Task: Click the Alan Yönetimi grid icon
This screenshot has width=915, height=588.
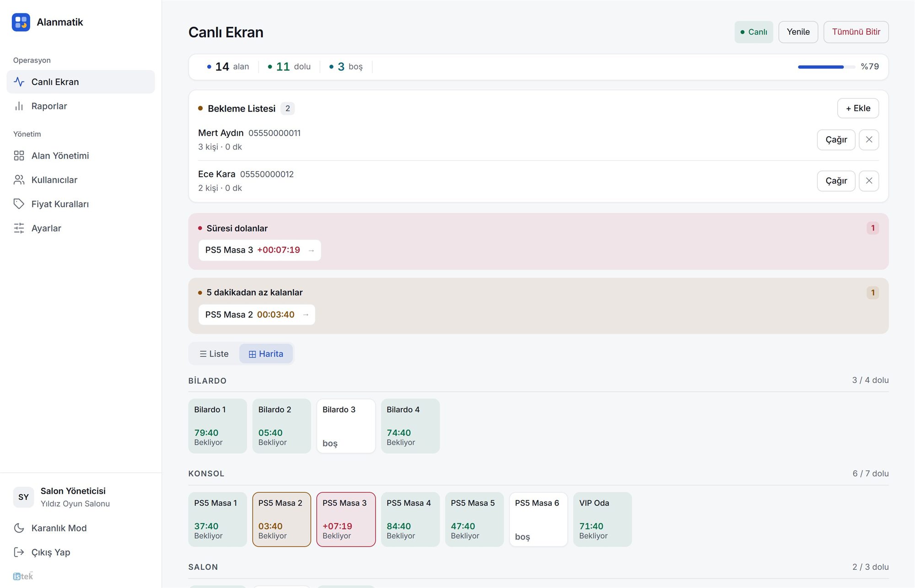Action: 19,156
